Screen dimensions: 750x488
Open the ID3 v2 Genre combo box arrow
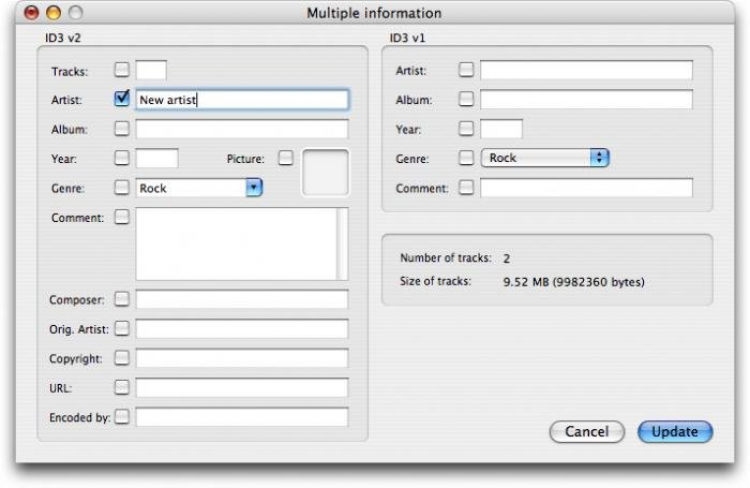click(254, 188)
